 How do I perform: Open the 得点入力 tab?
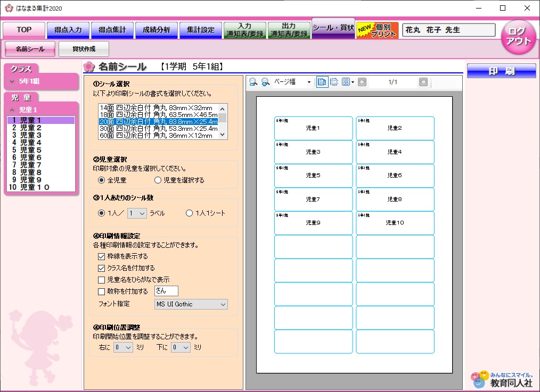(x=68, y=30)
